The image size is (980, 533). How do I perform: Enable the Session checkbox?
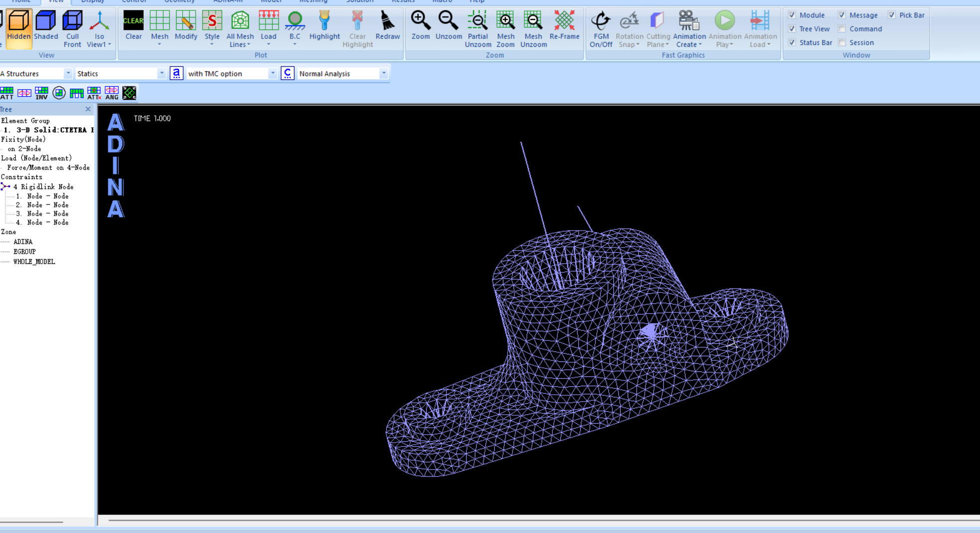(x=842, y=42)
